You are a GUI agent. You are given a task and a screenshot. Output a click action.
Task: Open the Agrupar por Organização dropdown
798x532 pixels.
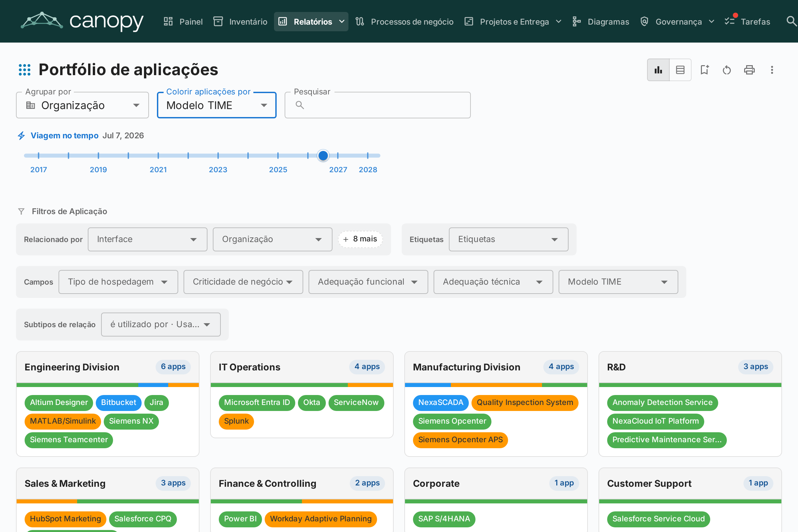[82, 105]
